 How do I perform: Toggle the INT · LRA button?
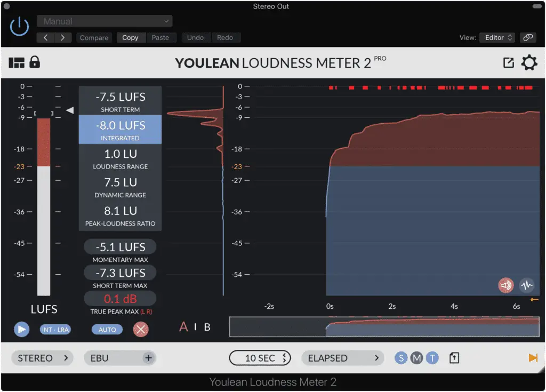click(x=55, y=330)
